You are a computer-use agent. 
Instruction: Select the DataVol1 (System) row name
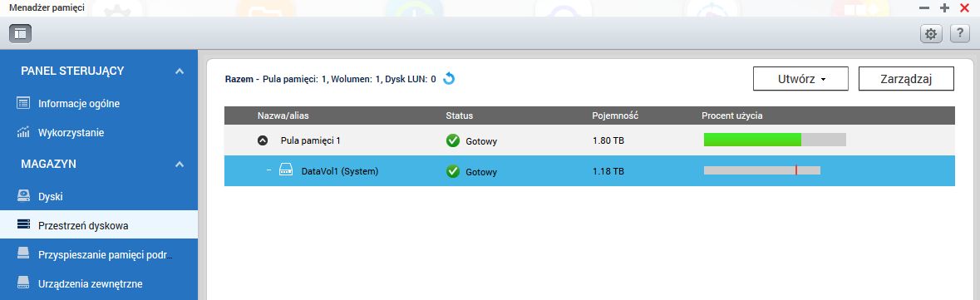(x=340, y=170)
